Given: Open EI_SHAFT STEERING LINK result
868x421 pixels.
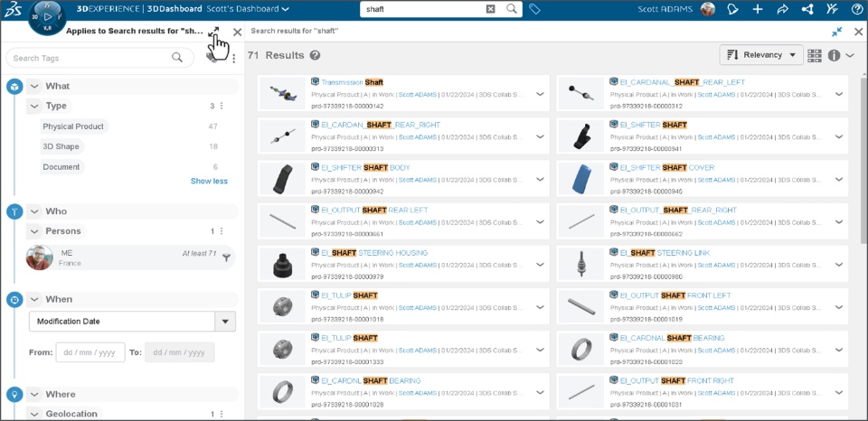Looking at the screenshot, I should pos(665,253).
